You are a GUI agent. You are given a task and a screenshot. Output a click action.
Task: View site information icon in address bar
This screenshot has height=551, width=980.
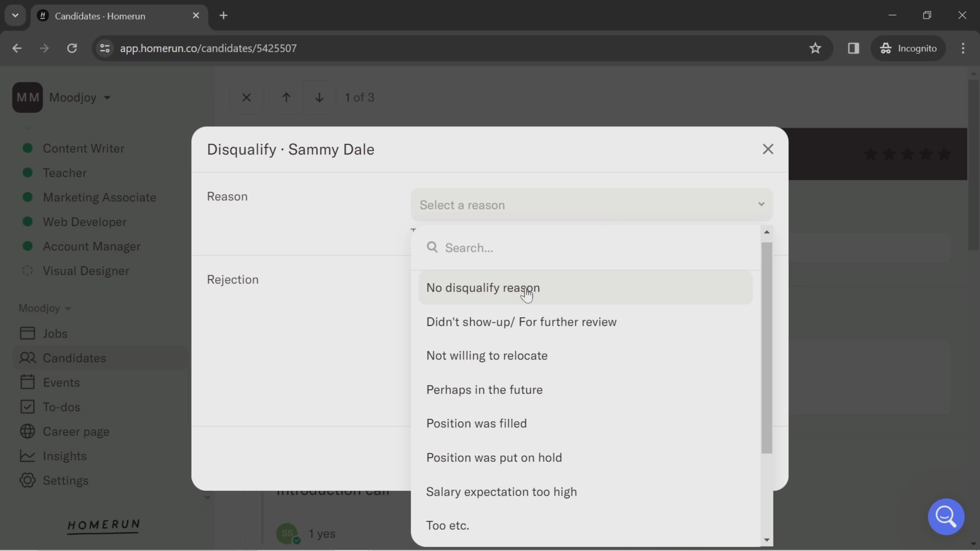tap(105, 48)
